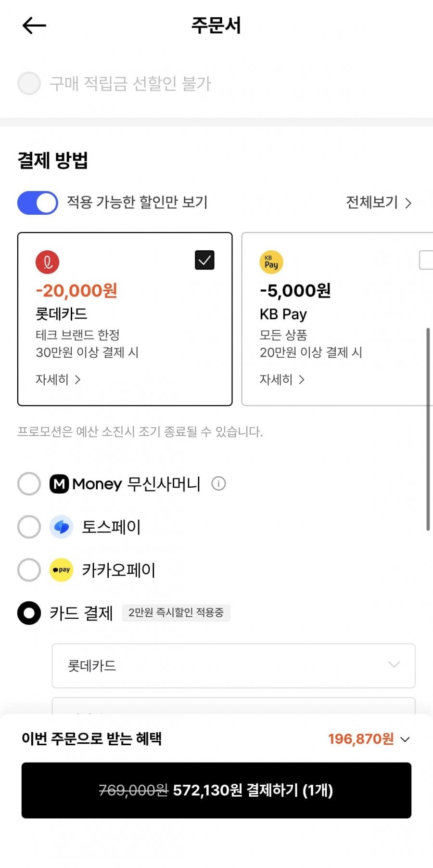
Task: Tap the back arrow icon
Action: [34, 26]
